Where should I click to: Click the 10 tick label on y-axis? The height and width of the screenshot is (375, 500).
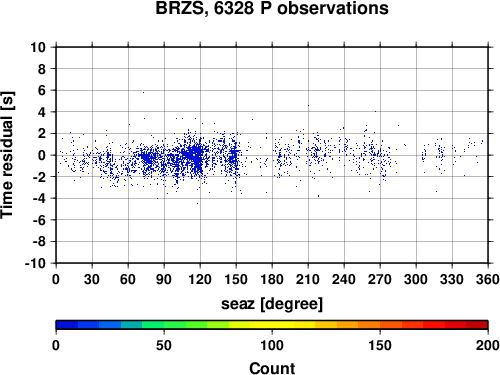click(38, 47)
